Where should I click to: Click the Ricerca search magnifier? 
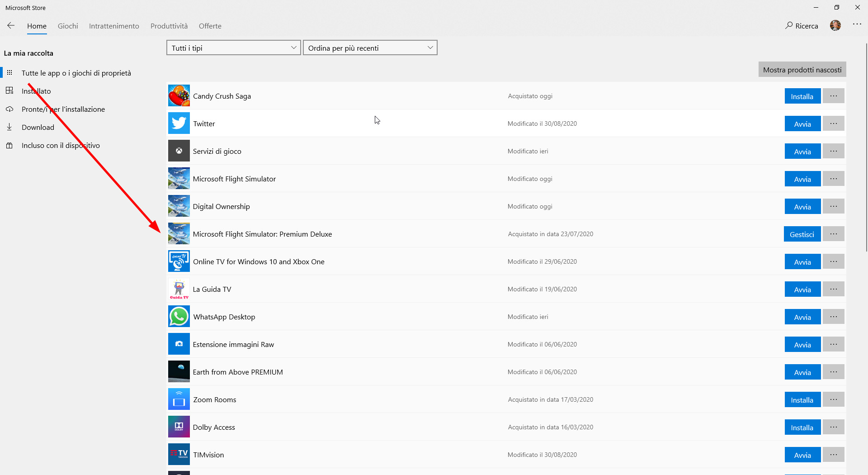[x=789, y=26]
